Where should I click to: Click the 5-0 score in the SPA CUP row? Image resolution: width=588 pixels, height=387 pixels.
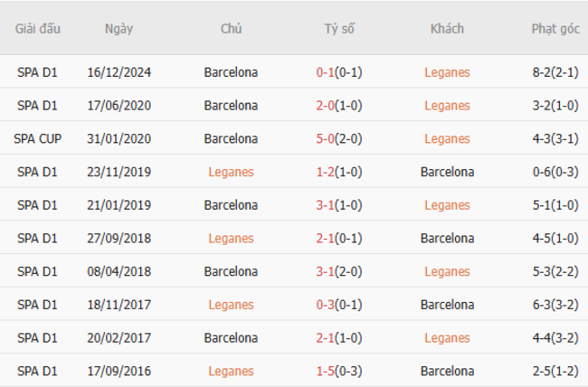[326, 138]
